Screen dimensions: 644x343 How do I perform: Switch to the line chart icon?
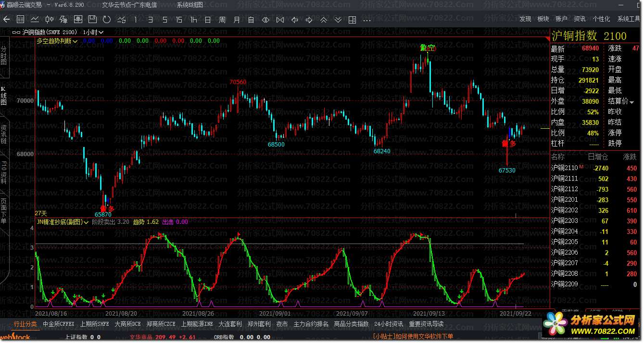click(x=35, y=20)
